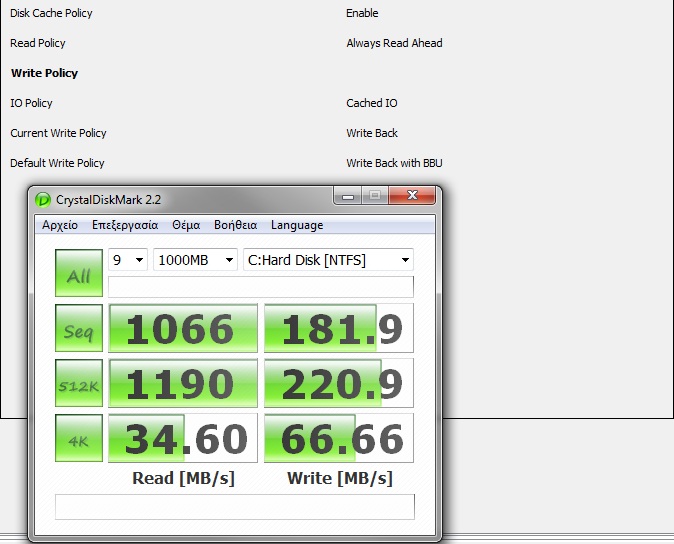The image size is (674, 544).
Task: Run all benchmarks with the All button
Action: (79, 273)
